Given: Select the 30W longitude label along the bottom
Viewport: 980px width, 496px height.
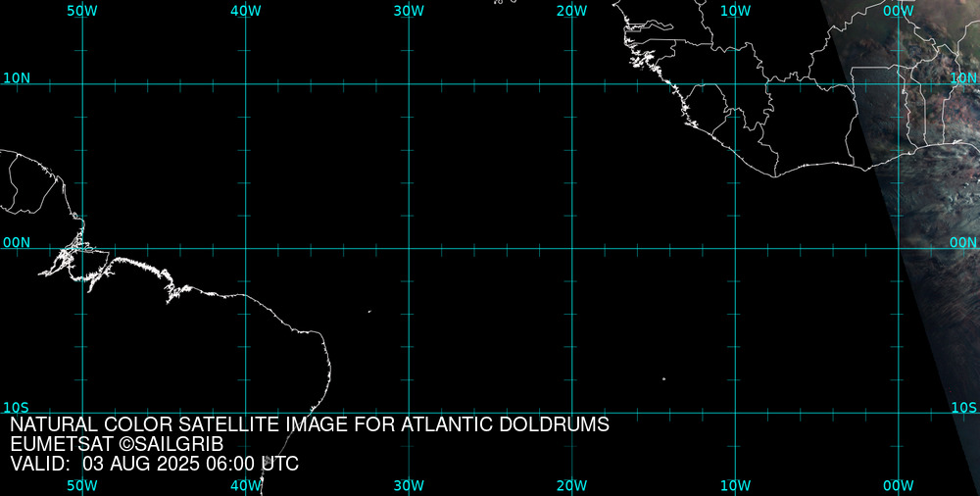Looking at the screenshot, I should (409, 486).
